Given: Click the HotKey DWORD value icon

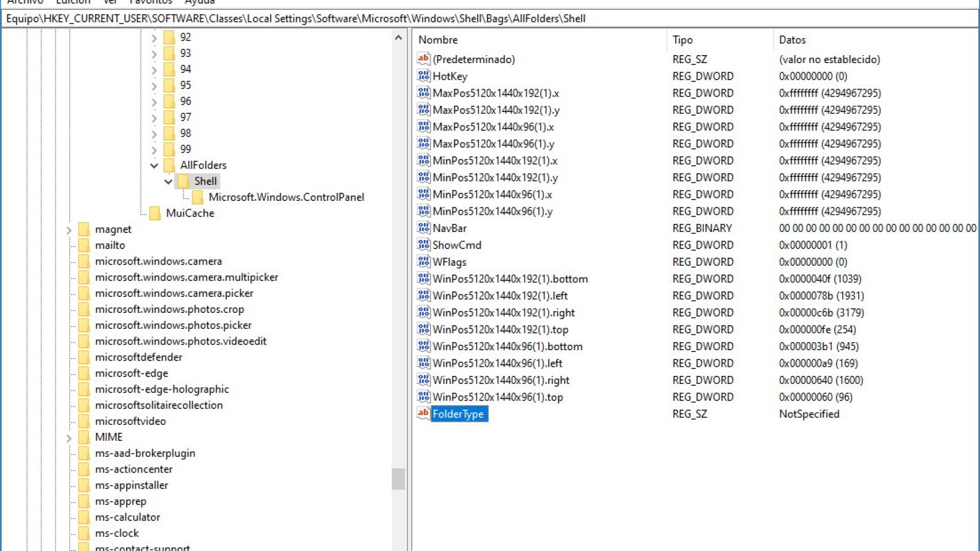Looking at the screenshot, I should click(423, 76).
